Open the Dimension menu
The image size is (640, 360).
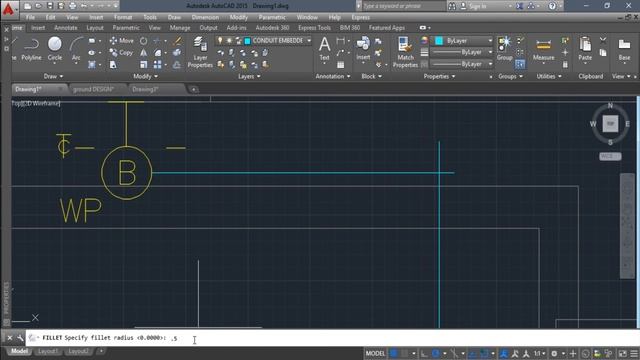click(x=205, y=18)
